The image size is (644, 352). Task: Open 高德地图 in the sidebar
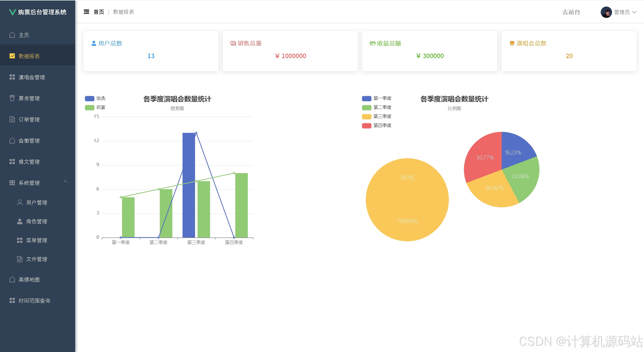38,279
